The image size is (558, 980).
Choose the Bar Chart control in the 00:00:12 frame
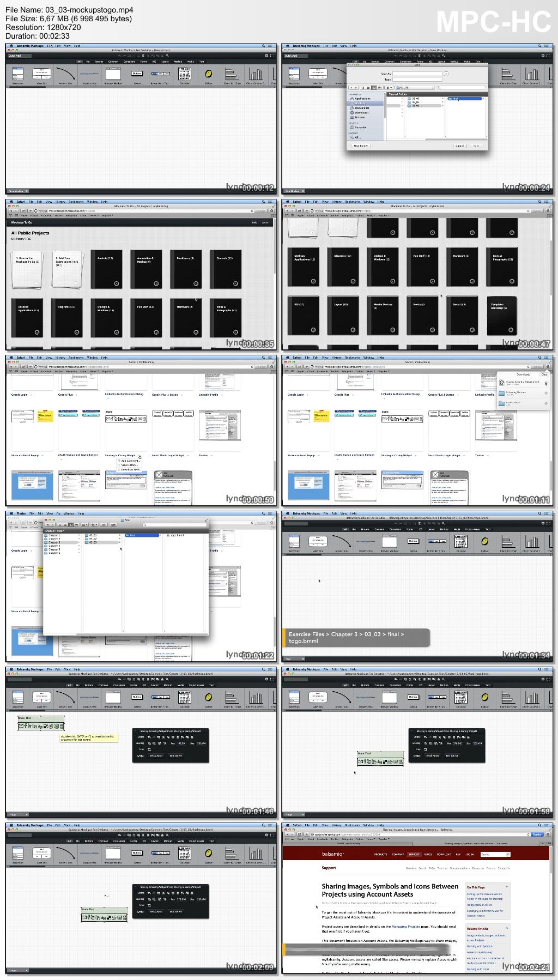[232, 75]
